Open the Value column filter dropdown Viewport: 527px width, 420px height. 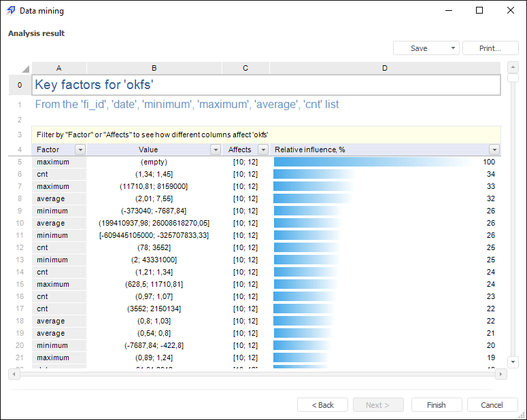point(216,150)
